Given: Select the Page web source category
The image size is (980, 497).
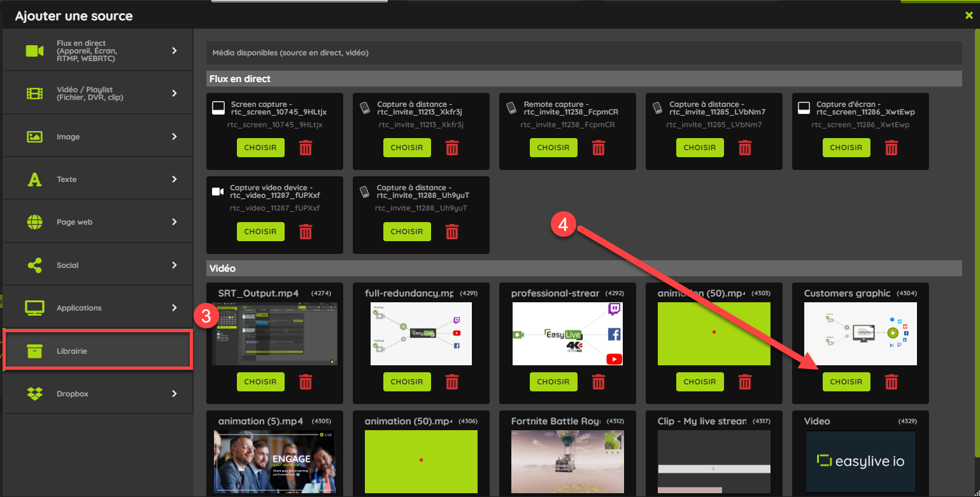Looking at the screenshot, I should 97,222.
